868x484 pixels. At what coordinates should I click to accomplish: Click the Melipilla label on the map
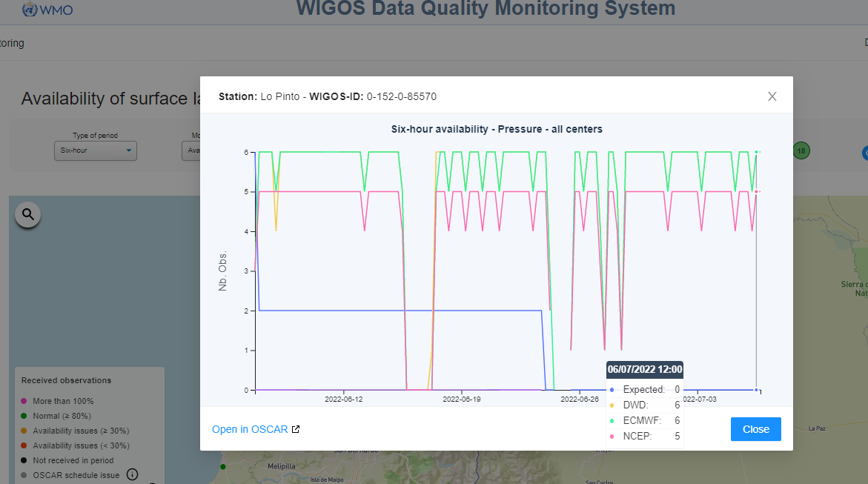coord(281,466)
